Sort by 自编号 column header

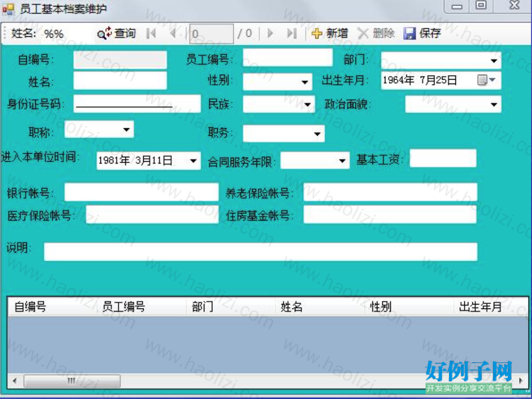pos(52,307)
